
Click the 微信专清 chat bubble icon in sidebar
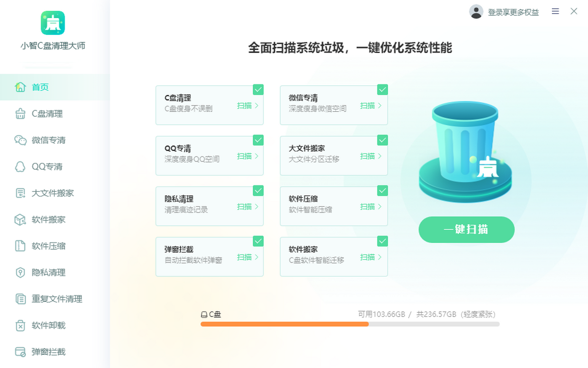pyautogui.click(x=20, y=140)
